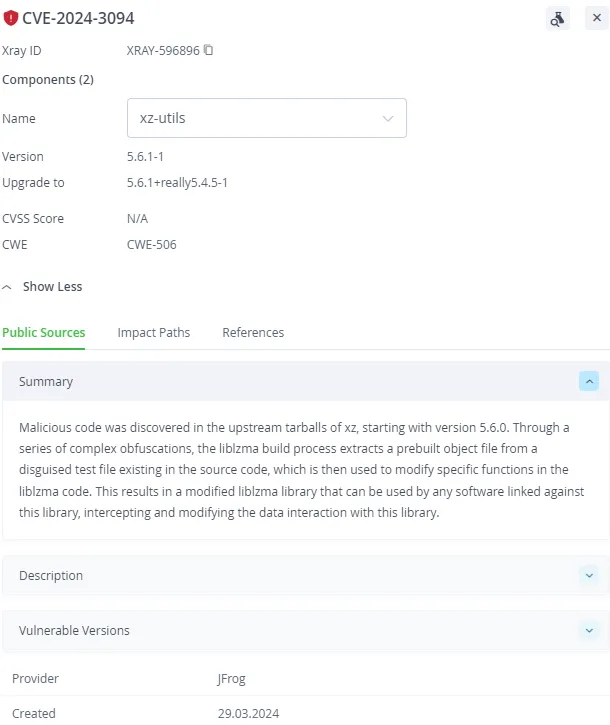Click the Name field label

(x=18, y=118)
